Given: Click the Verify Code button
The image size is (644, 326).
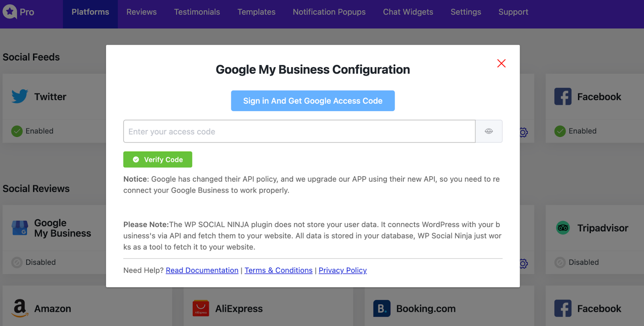Looking at the screenshot, I should click(x=158, y=160).
